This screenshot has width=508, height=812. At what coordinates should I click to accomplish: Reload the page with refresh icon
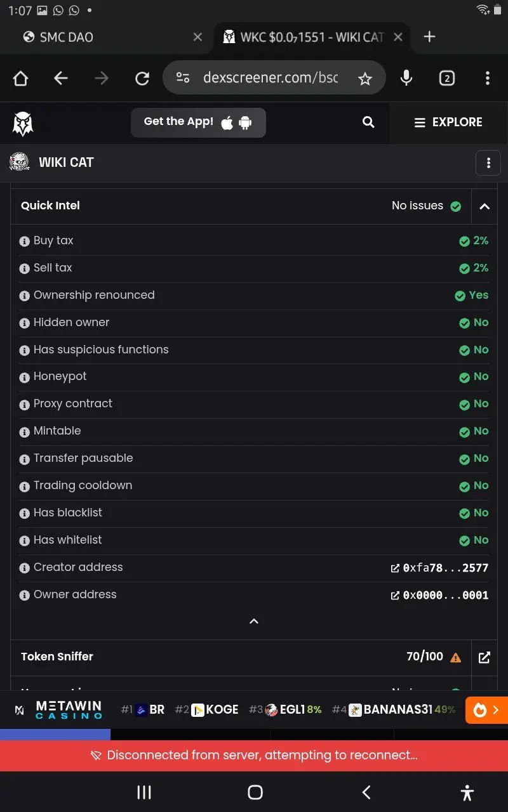pos(142,79)
